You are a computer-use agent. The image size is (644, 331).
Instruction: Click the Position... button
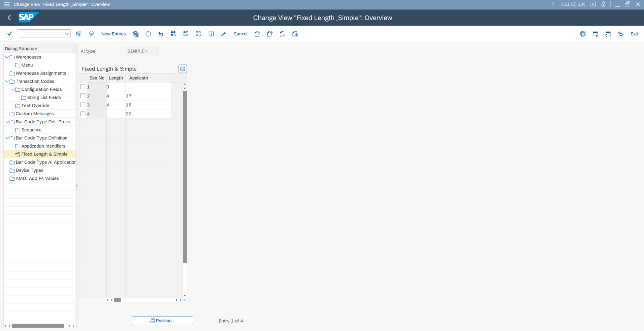click(x=162, y=321)
